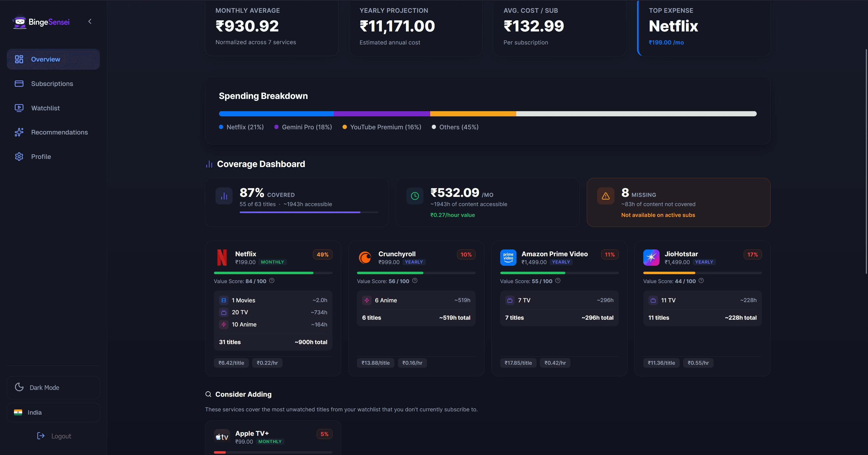
Task: Click the Amazon 7 TV row
Action: click(559, 300)
